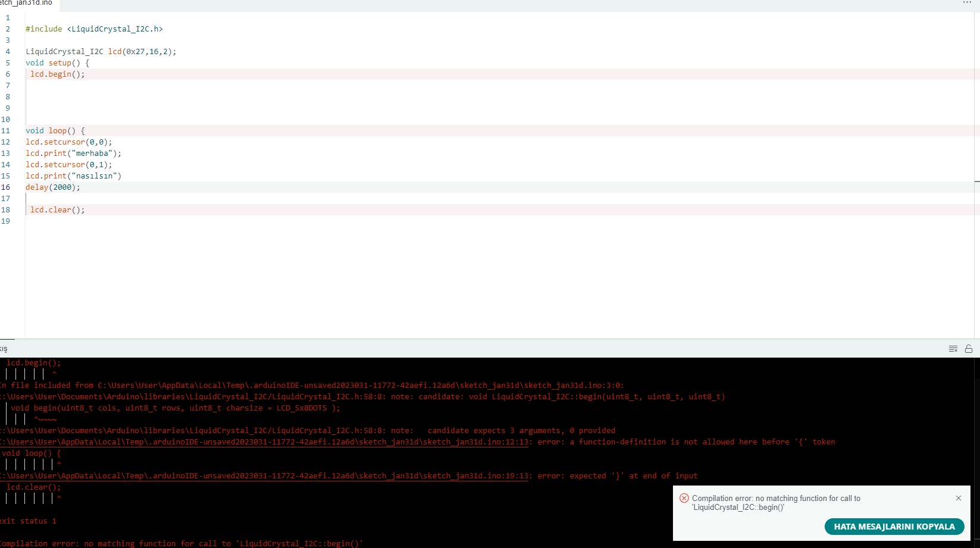980x548 pixels.
Task: Select the sketch_jan31d.ino tab
Action: pyautogui.click(x=27, y=4)
